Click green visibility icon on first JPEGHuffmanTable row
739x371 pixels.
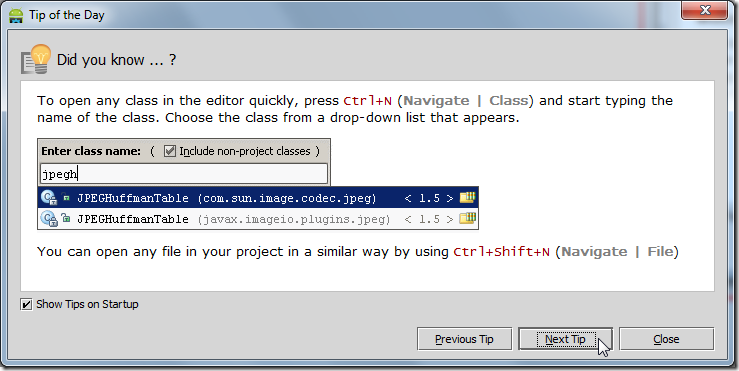66,198
